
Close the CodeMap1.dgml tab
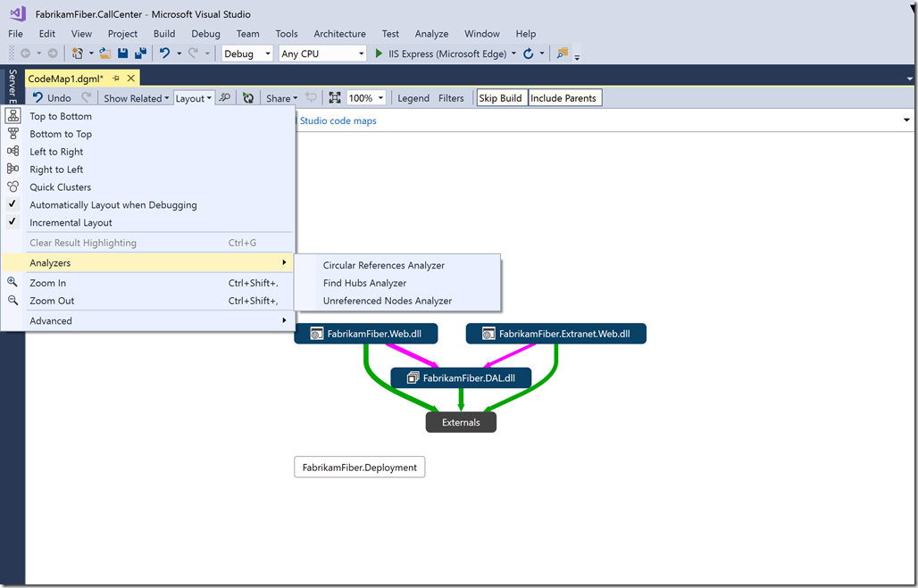click(131, 78)
